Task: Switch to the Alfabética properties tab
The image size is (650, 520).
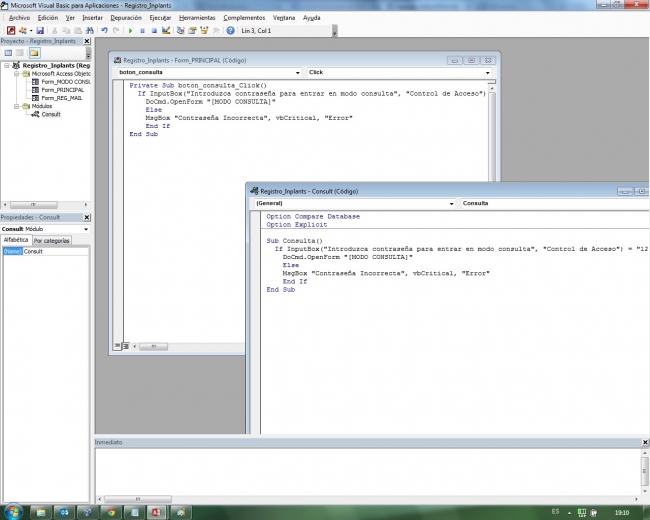Action: coord(16,240)
